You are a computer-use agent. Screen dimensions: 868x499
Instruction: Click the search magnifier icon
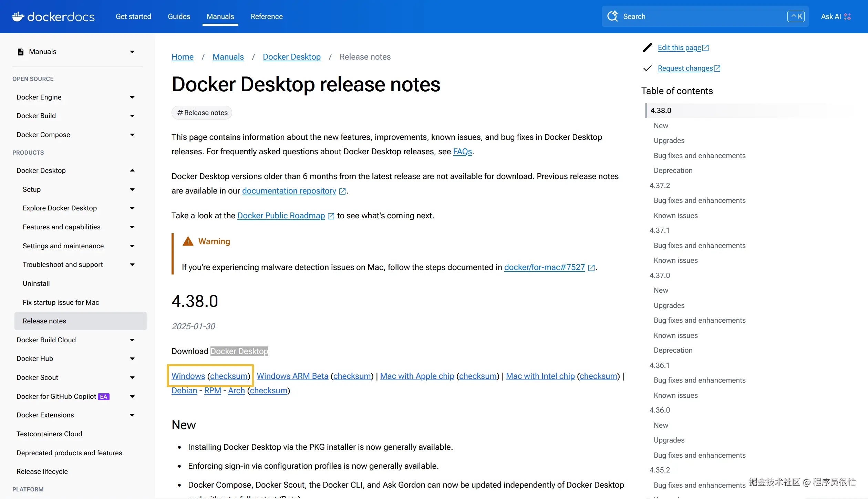[612, 16]
